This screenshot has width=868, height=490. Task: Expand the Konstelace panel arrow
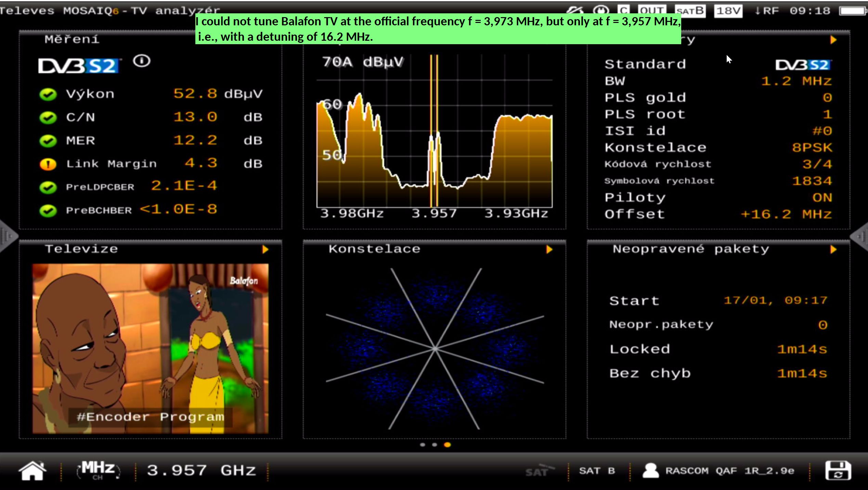coord(549,249)
